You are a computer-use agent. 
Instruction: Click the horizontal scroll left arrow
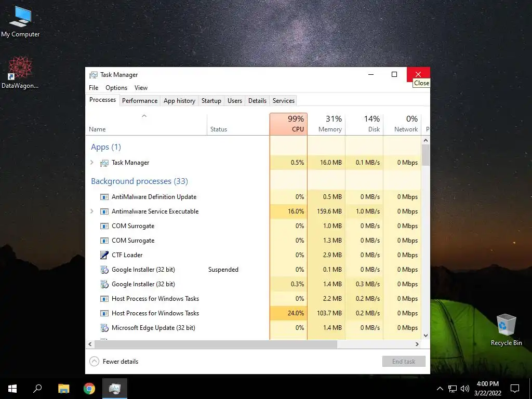click(90, 344)
